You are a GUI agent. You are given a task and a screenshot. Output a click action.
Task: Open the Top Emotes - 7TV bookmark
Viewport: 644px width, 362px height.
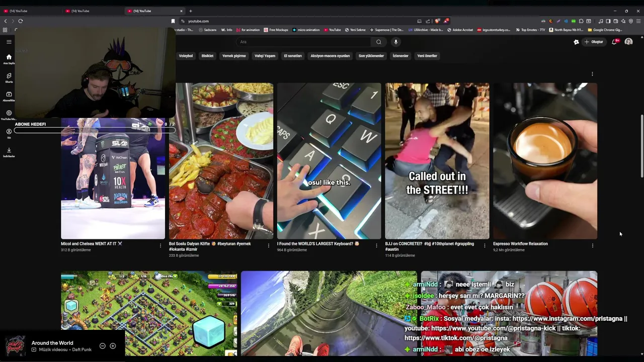(x=530, y=30)
